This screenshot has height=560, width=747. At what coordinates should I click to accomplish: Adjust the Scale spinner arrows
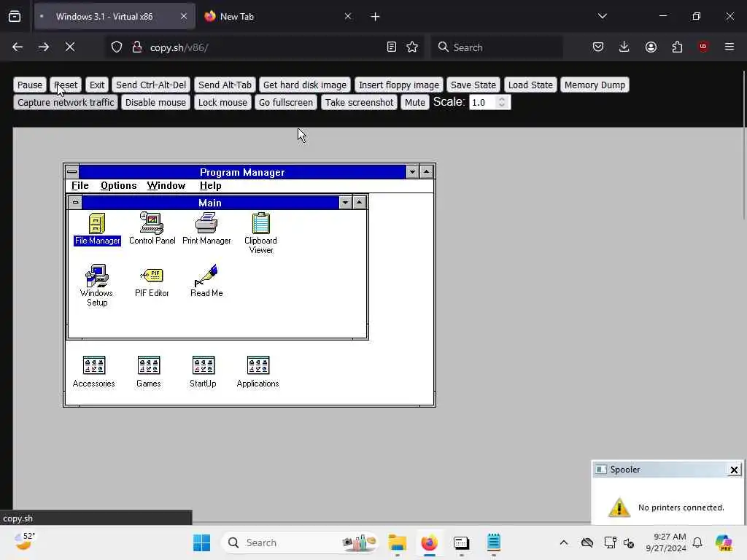(x=502, y=102)
